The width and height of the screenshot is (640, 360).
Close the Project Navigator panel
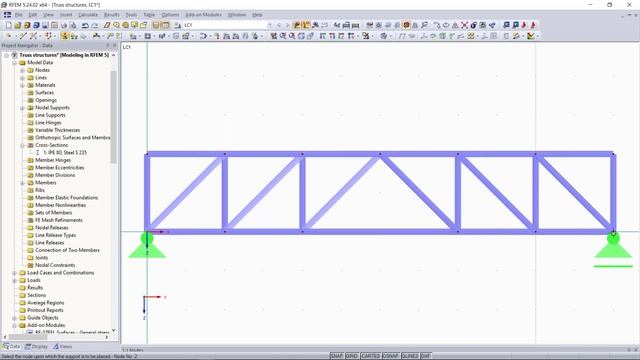point(114,45)
